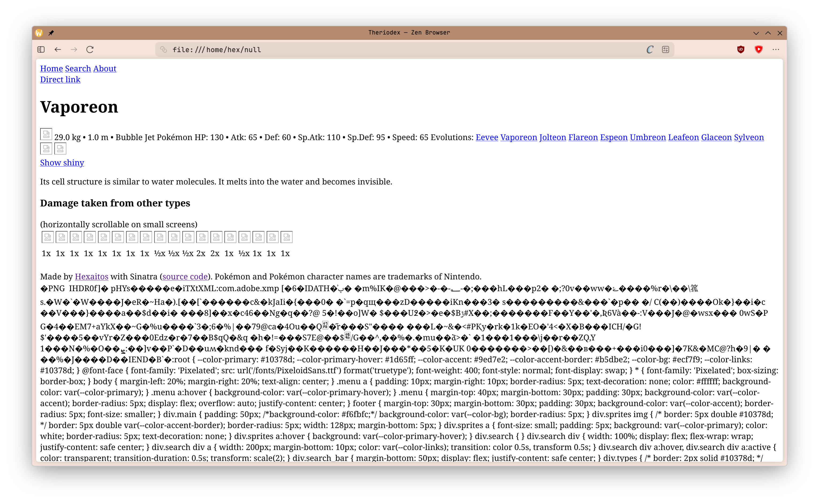Toggle the browser sidebar panel
This screenshot has height=504, width=819.
[x=41, y=49]
